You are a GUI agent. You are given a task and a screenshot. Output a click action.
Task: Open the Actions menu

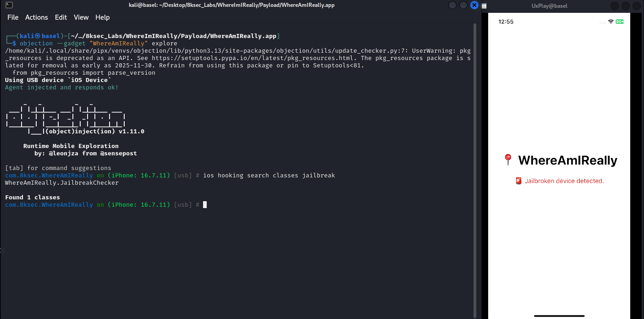tap(37, 17)
